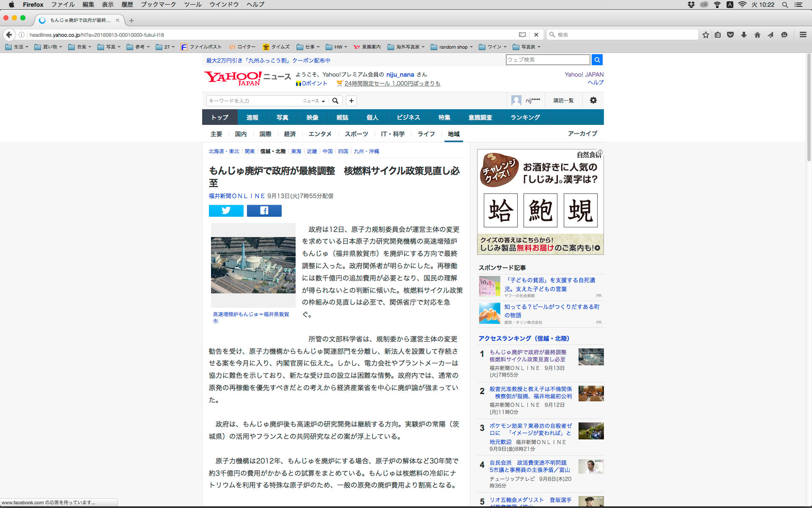Viewport: 812px width, 508px height.
Task: Share article via Facebook button
Action: coord(264,210)
